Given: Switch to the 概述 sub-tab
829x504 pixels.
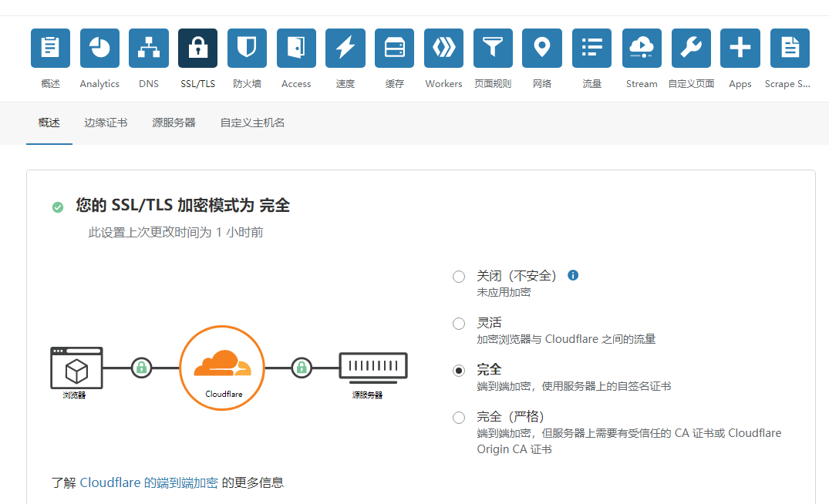Looking at the screenshot, I should pos(49,123).
